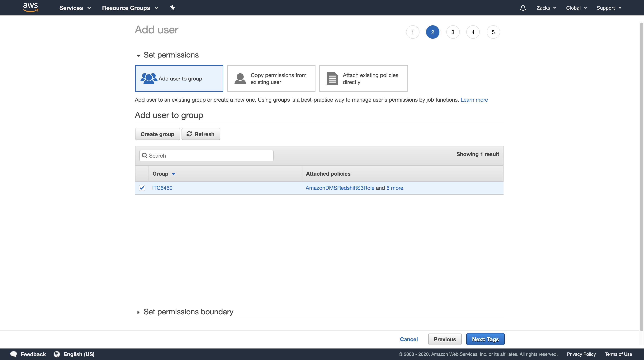Open the AmazonDMSRedshiftS3Role policy link
644x360 pixels.
340,188
